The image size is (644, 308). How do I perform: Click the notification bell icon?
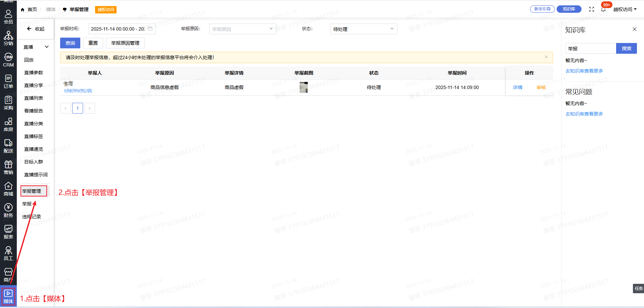(x=603, y=9)
